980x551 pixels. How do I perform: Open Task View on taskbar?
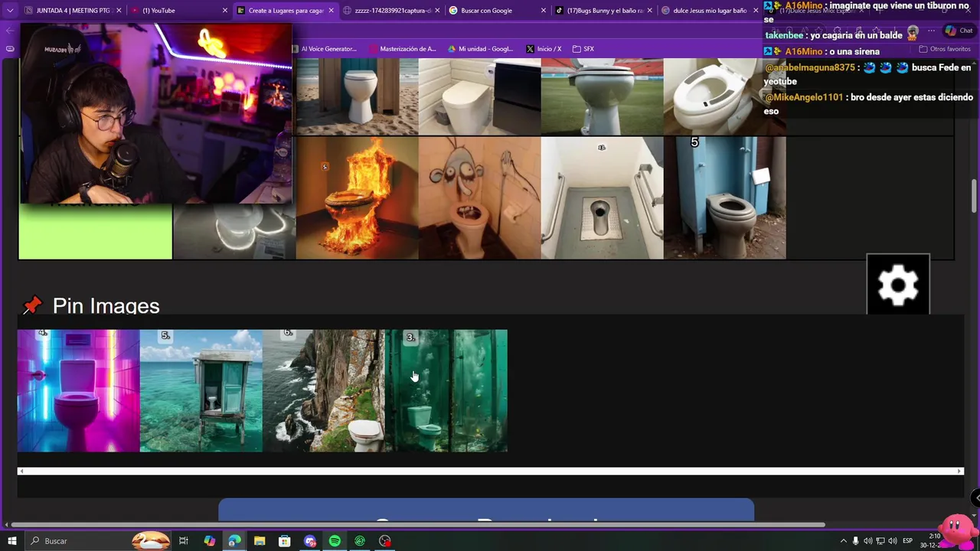tap(184, 541)
